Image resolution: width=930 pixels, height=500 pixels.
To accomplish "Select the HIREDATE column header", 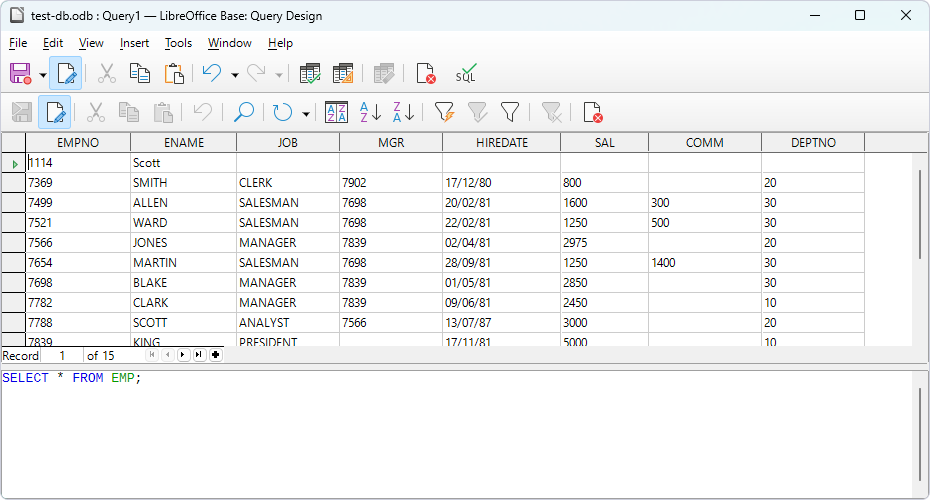I will [501, 142].
